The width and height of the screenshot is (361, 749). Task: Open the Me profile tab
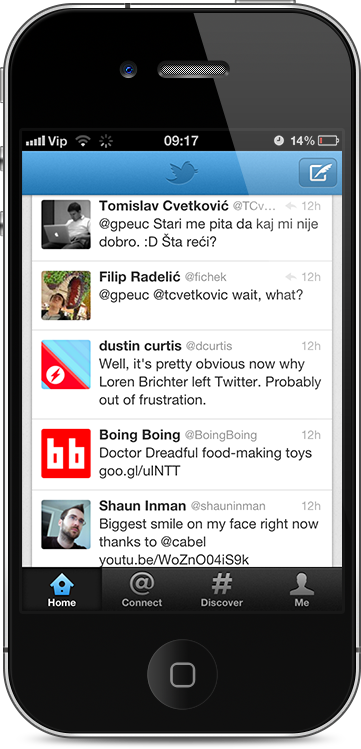pyautogui.click(x=301, y=589)
